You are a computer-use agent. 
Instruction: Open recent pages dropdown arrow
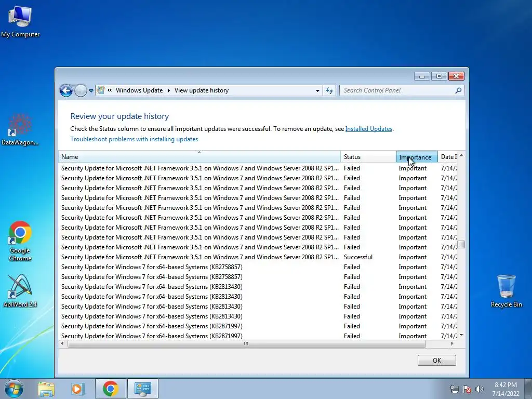coord(91,90)
